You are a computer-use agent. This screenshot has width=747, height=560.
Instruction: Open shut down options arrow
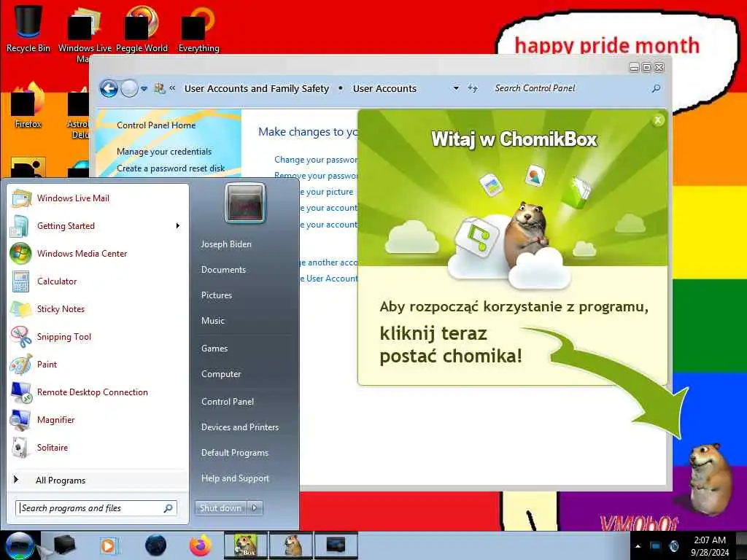[255, 508]
